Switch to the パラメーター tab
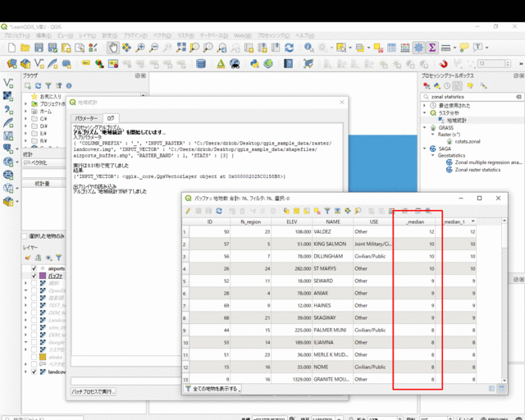The image size is (525, 420). tap(86, 118)
